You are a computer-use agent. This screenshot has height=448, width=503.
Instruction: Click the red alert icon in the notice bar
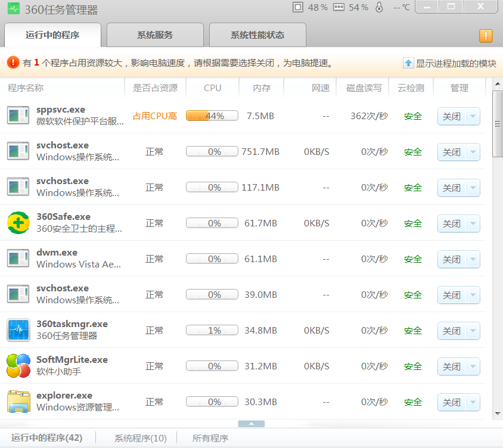pos(13,62)
